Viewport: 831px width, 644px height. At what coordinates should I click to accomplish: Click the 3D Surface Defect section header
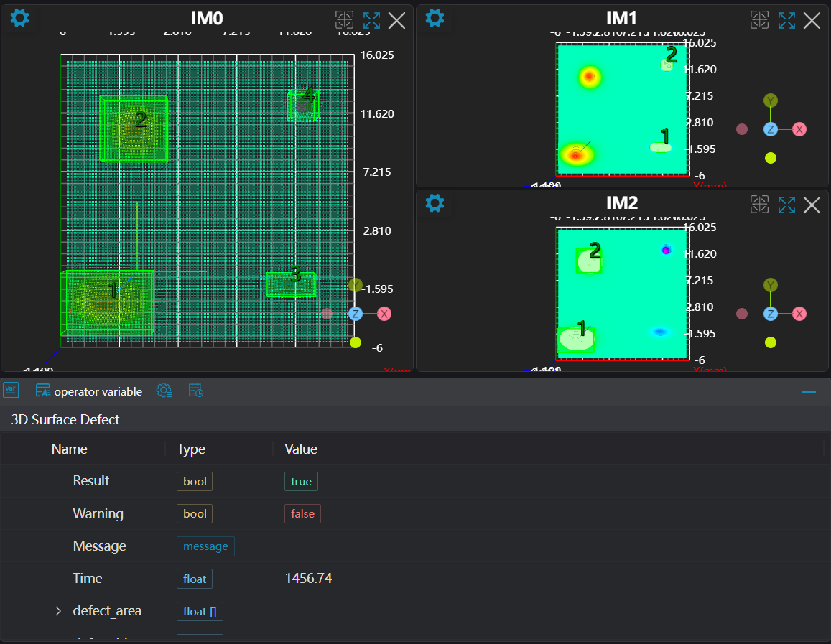(x=65, y=419)
